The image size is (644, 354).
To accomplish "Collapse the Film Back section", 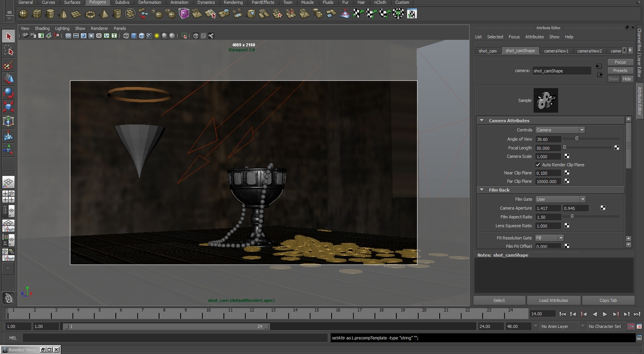I will click(481, 190).
